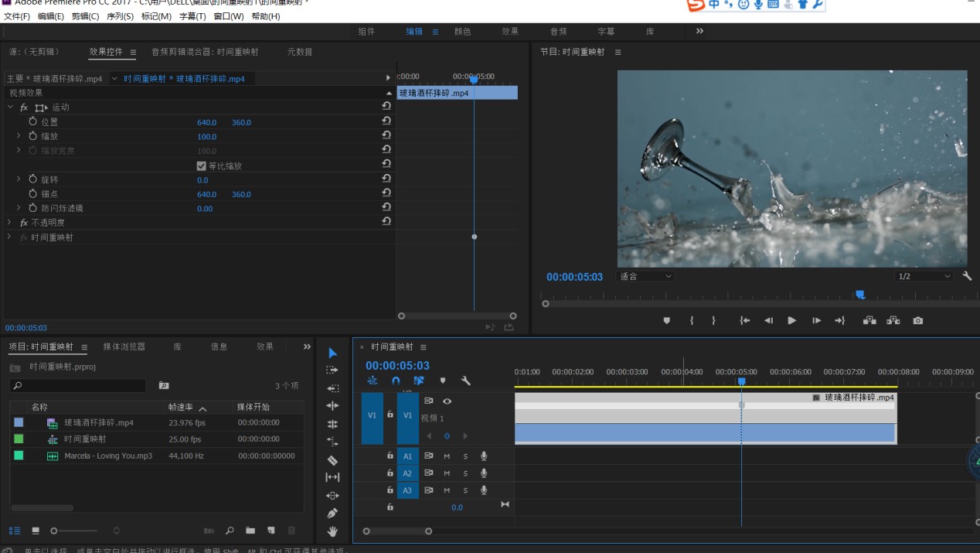The image size is (980, 553).
Task: Switch to the 媒体浏览器 tab
Action: 124,346
